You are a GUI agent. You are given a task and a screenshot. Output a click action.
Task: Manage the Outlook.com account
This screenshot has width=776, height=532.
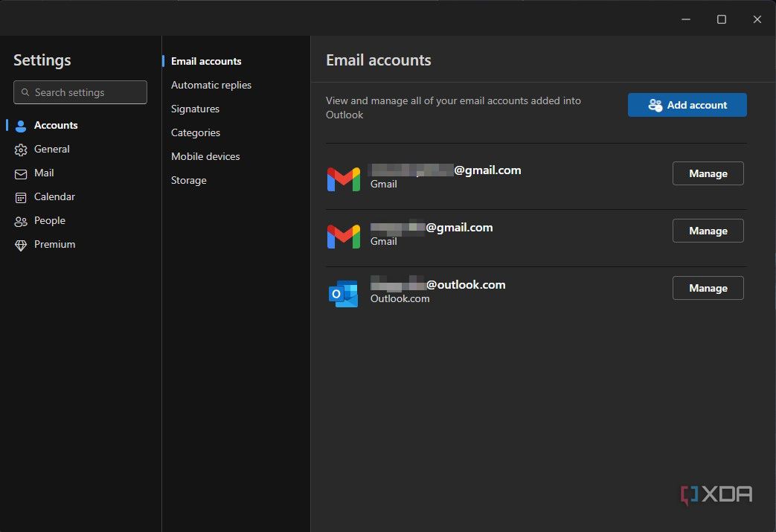click(x=708, y=288)
